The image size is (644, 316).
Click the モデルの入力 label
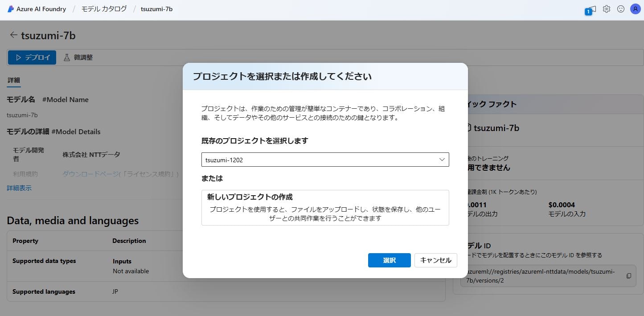[x=567, y=214]
